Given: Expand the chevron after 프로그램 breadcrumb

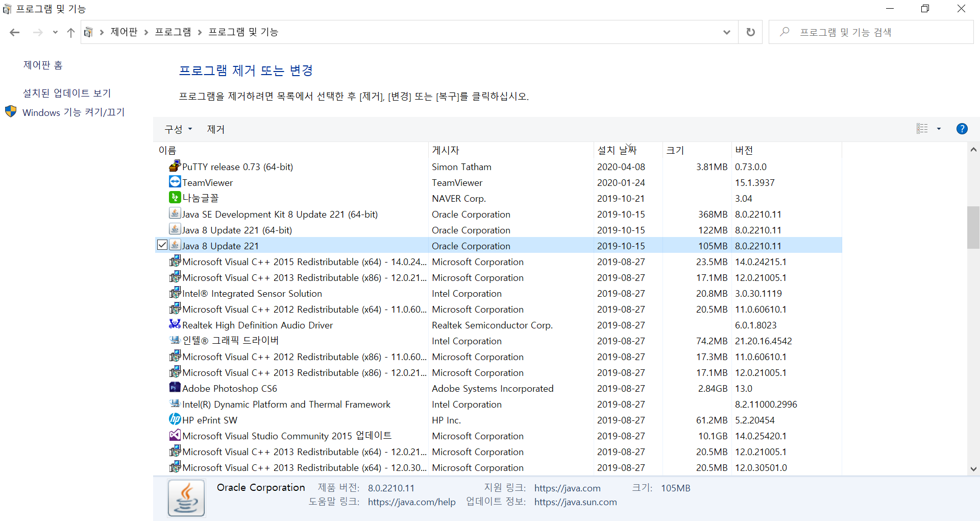Looking at the screenshot, I should tap(200, 32).
